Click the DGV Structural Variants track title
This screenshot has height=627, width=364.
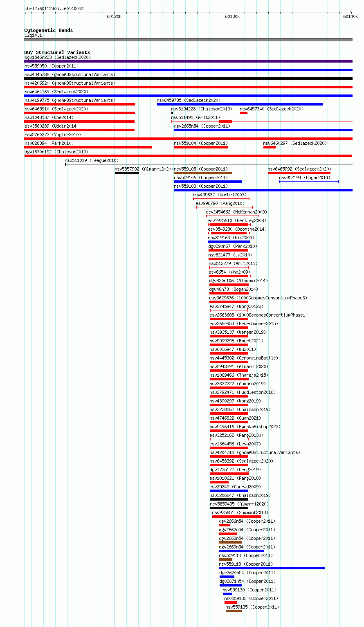[x=57, y=52]
